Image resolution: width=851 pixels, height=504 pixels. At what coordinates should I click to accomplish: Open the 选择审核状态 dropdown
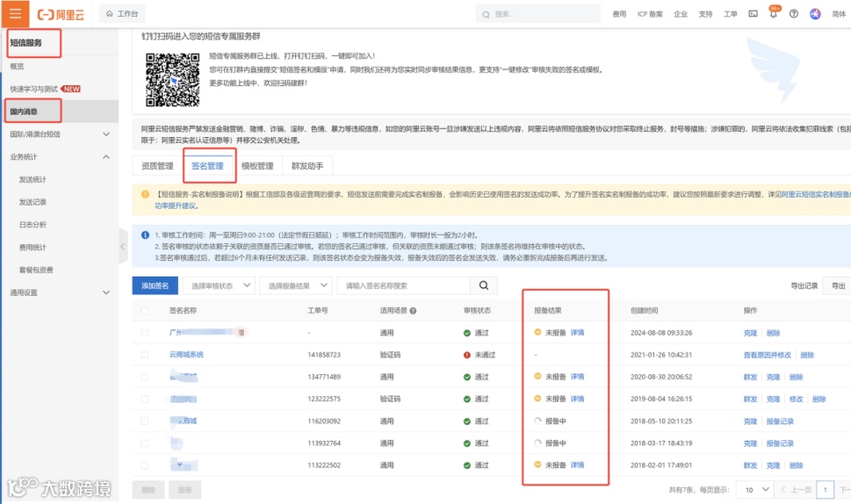219,286
